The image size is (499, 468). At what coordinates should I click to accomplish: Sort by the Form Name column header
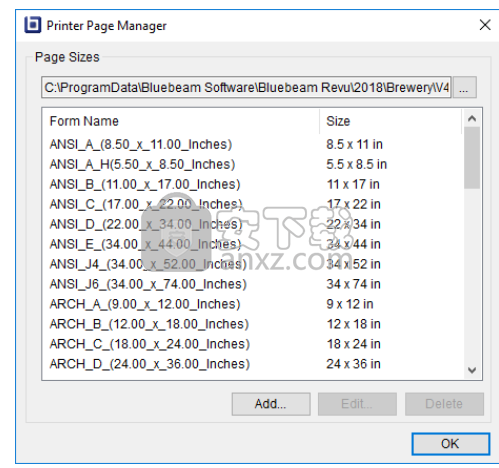pos(181,121)
